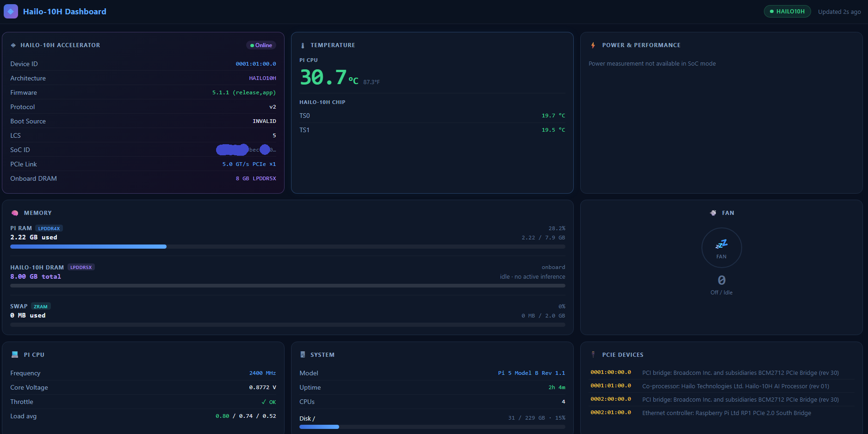Viewport: 868px width, 434px height.
Task: Click the LPDDR5X tag beside Hailo-10H DRAM
Action: pos(81,267)
